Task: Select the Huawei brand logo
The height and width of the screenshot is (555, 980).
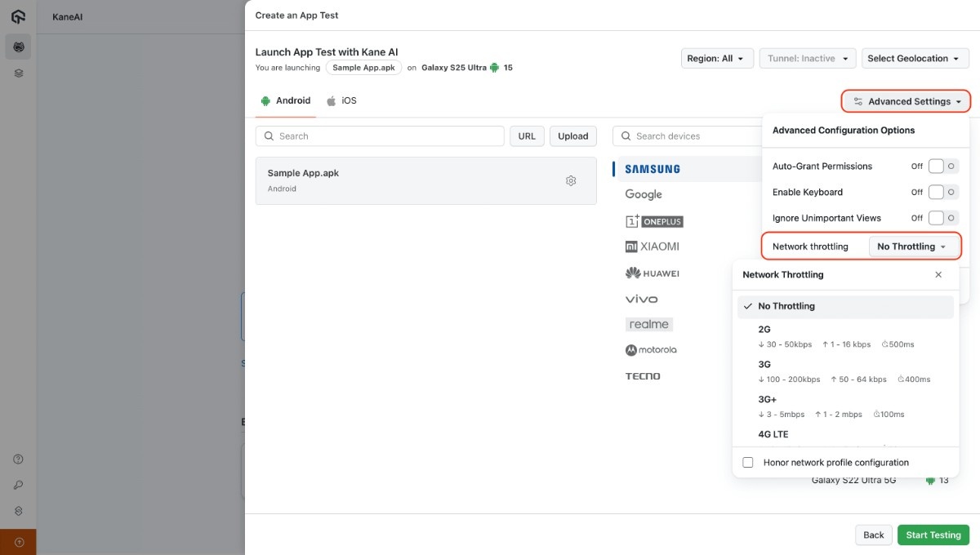Action: point(652,273)
